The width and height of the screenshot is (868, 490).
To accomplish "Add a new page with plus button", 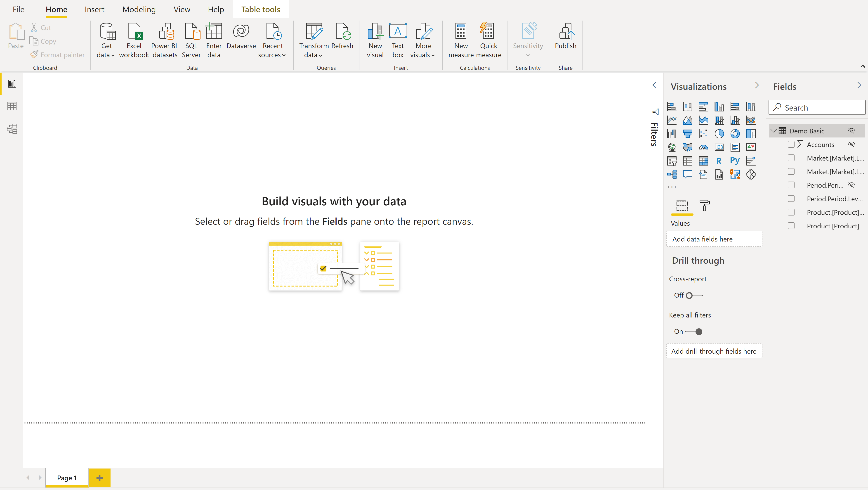I will (99, 478).
